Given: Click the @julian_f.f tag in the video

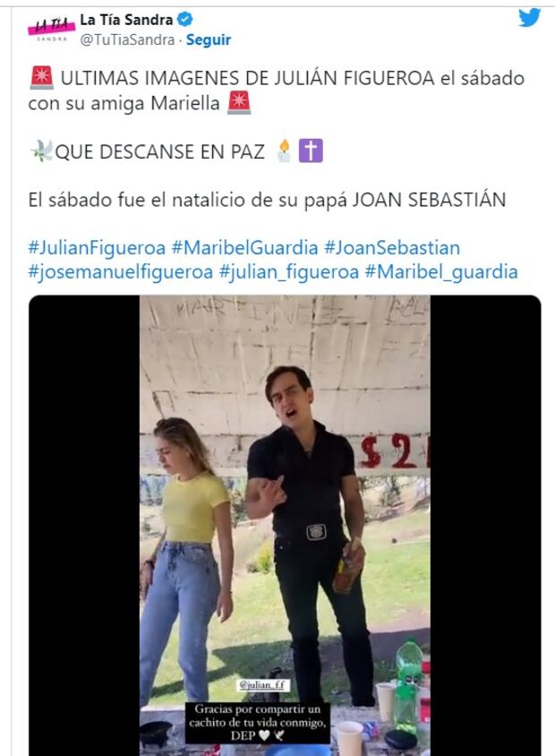Looking at the screenshot, I should tap(263, 685).
